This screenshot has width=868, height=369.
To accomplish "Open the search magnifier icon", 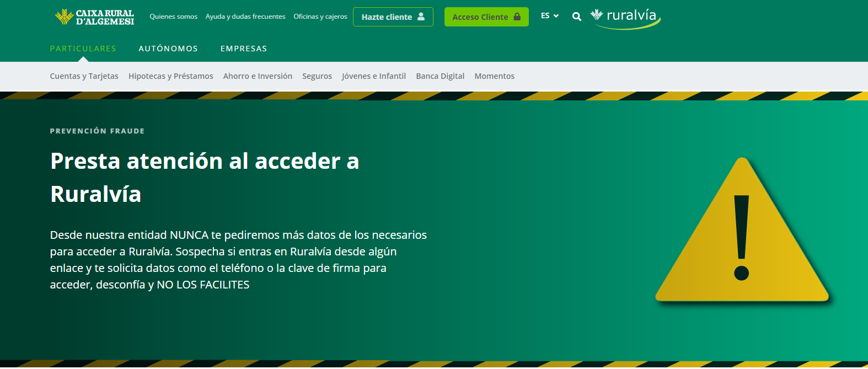I will pos(577,17).
